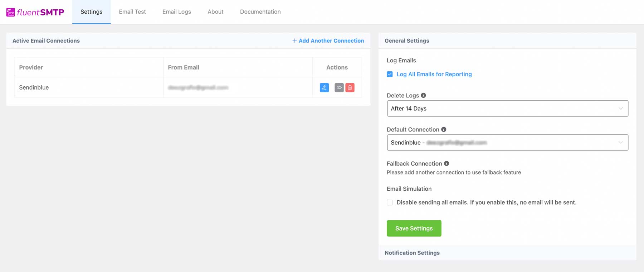The height and width of the screenshot is (272, 644).
Task: Expand the Default Connection dropdown
Action: pos(507,143)
